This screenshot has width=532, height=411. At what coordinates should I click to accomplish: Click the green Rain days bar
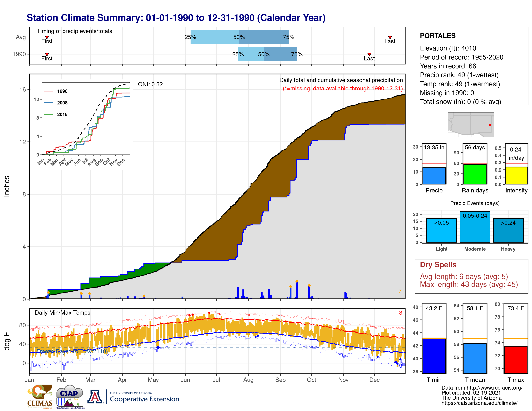pos(475,174)
